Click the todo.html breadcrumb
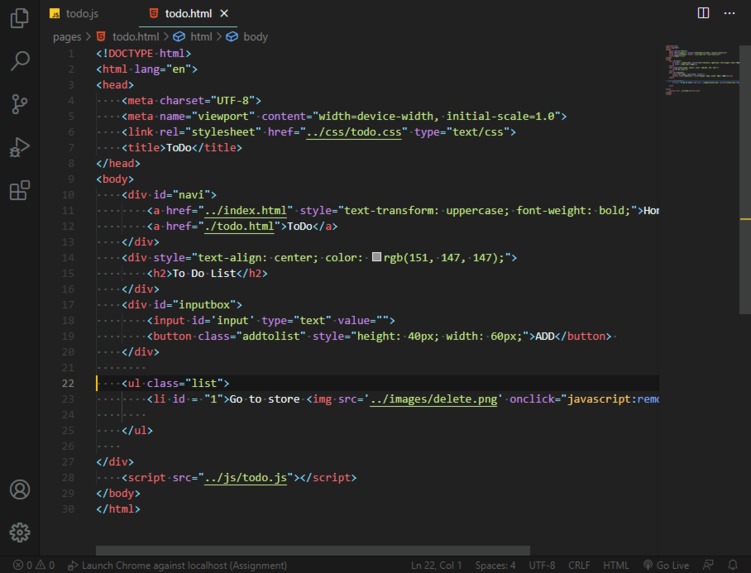The width and height of the screenshot is (751, 573). [128, 36]
